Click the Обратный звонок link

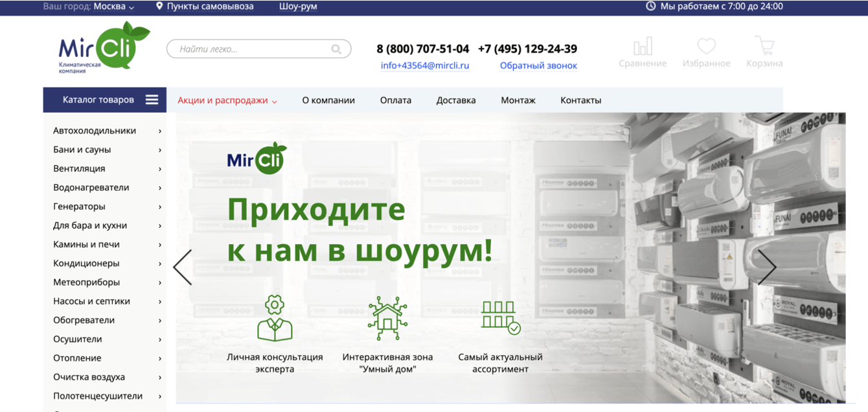(538, 65)
